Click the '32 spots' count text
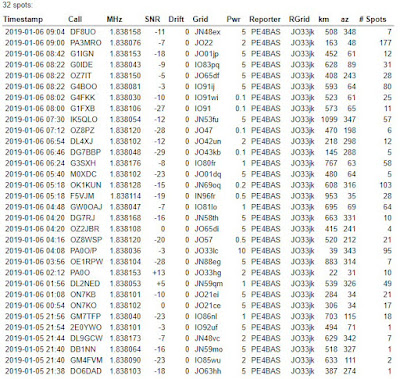This screenshot has width=400, height=379. click(18, 5)
